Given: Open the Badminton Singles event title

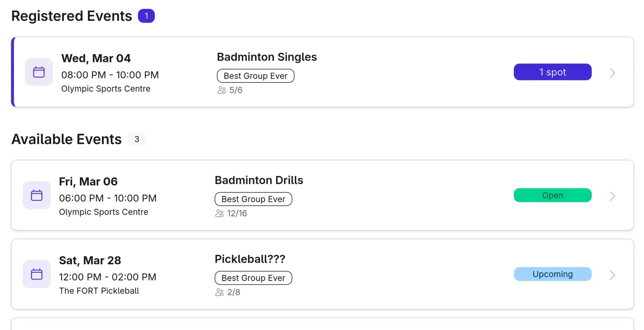Looking at the screenshot, I should click(x=267, y=57).
